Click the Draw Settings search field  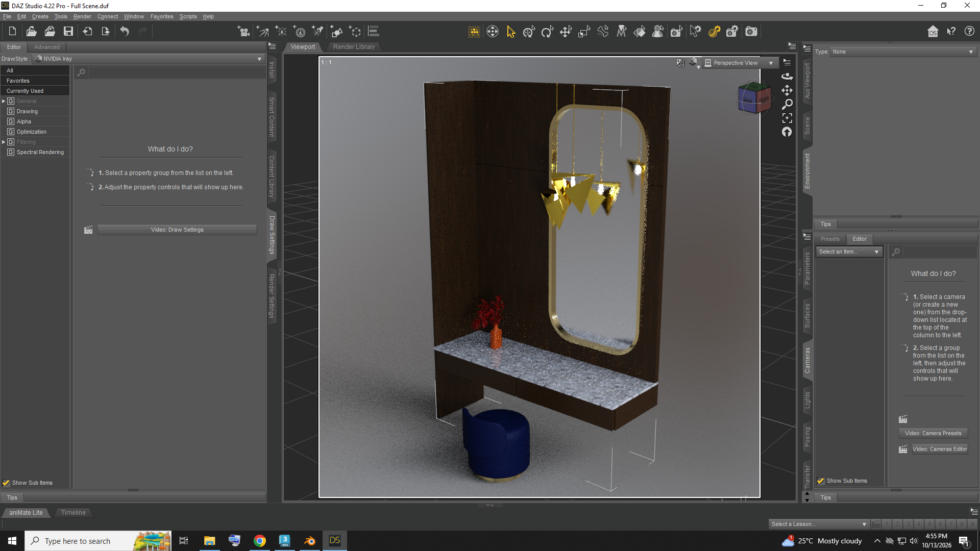176,72
